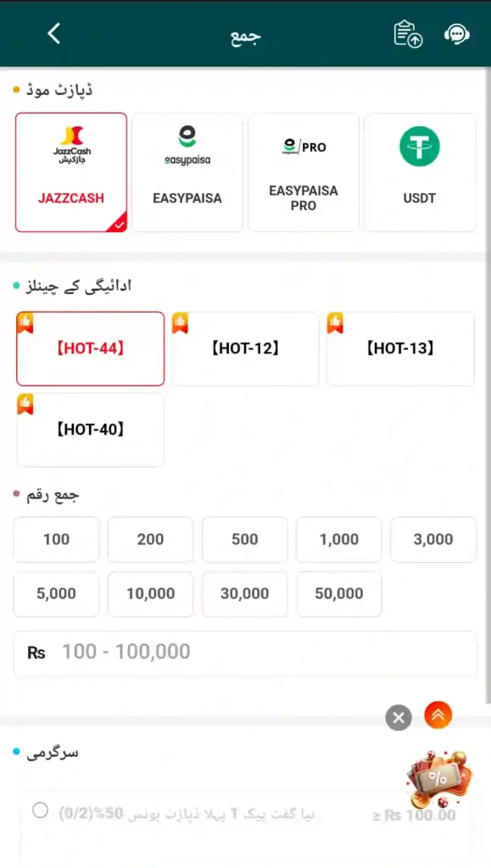Select the USDT Tether deposit option
The width and height of the screenshot is (491, 868).
pos(420,172)
